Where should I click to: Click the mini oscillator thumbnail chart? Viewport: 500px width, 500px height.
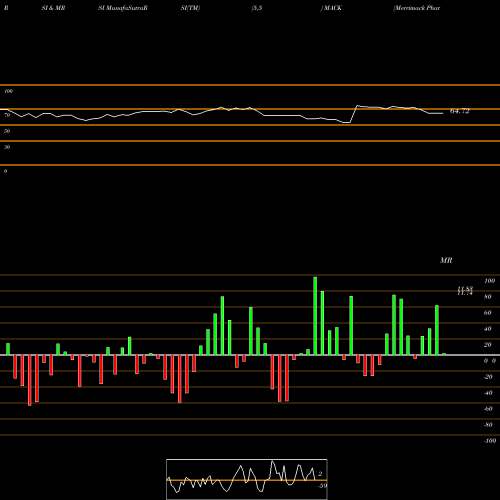click(x=247, y=479)
